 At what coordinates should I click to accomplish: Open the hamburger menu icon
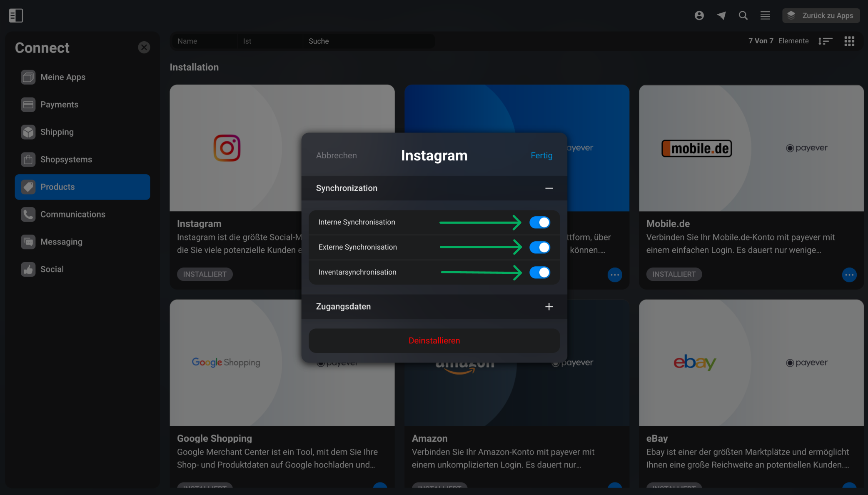coord(765,15)
